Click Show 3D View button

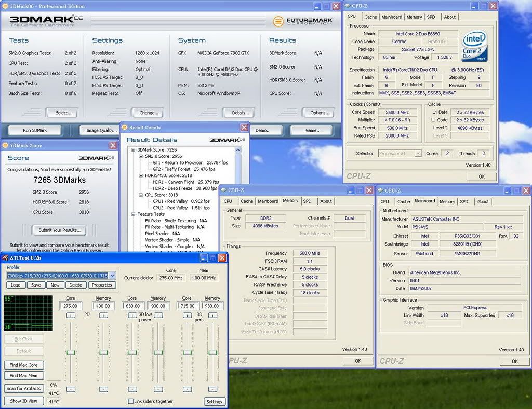24,401
